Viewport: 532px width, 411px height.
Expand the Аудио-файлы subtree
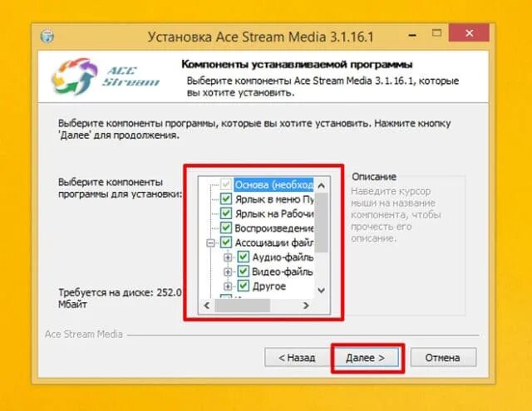pyautogui.click(x=228, y=257)
